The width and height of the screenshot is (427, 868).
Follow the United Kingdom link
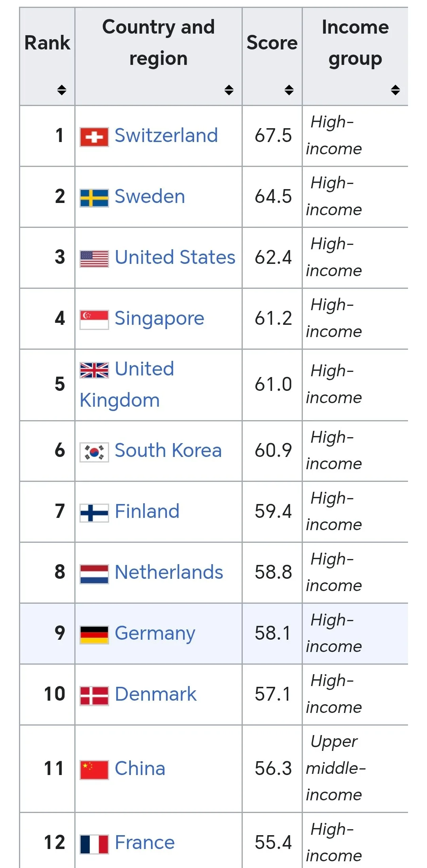[x=127, y=385]
